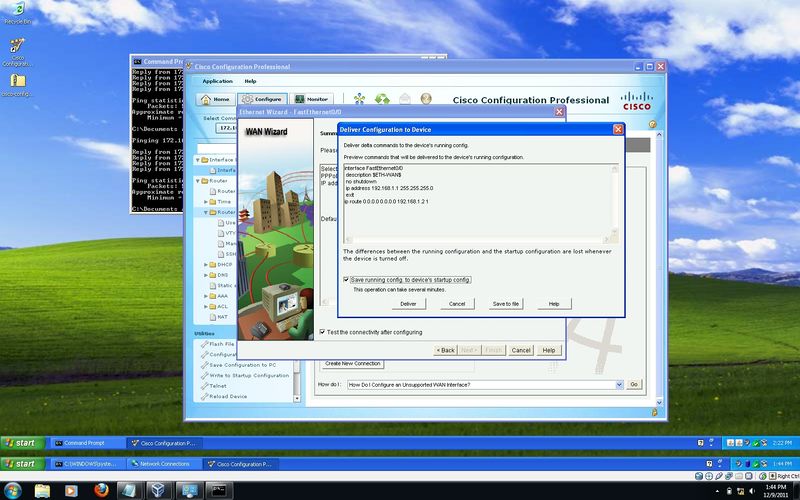The height and width of the screenshot is (500, 800).
Task: Open the media player in host taskbar
Action: [x=71, y=491]
